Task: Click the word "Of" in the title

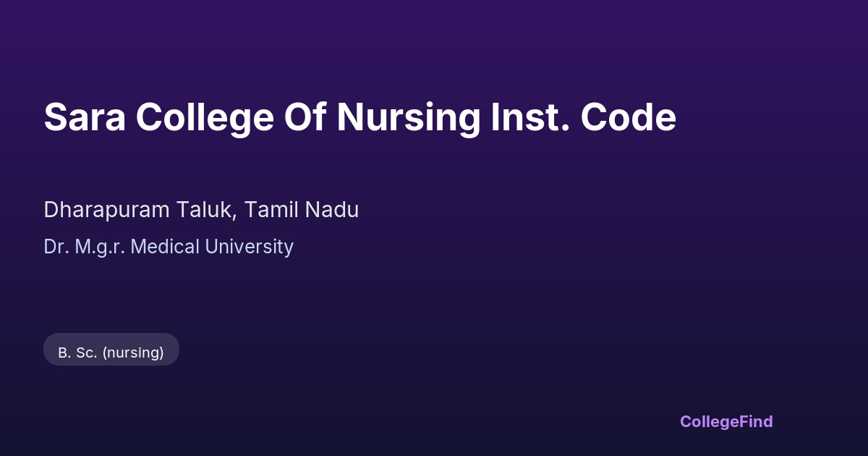Action: pyautogui.click(x=305, y=117)
